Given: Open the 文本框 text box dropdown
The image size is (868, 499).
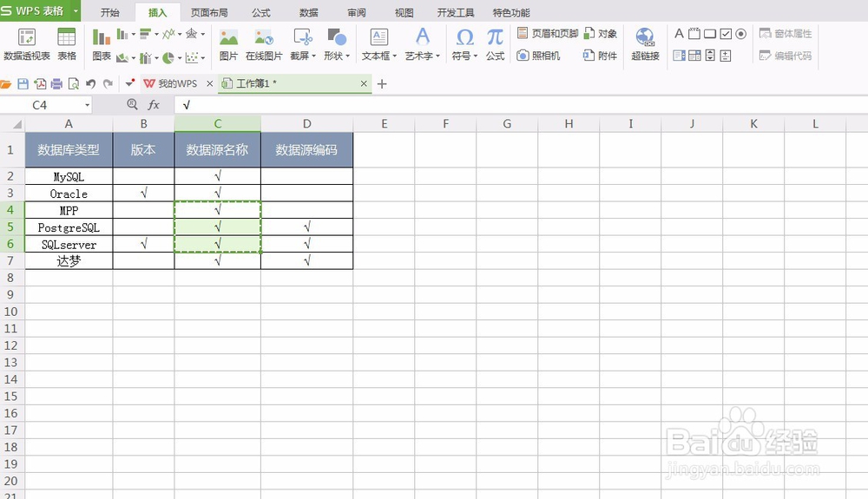Looking at the screenshot, I should click(379, 44).
